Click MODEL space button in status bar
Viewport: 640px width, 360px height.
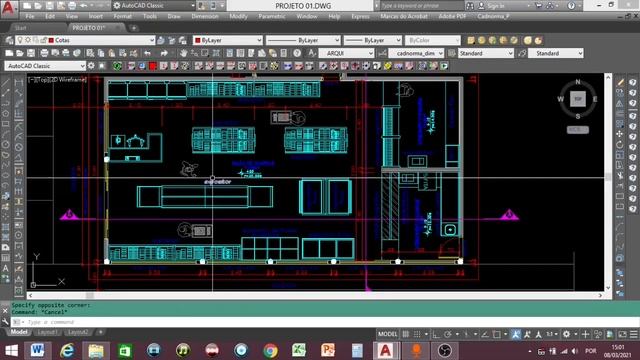pos(387,334)
